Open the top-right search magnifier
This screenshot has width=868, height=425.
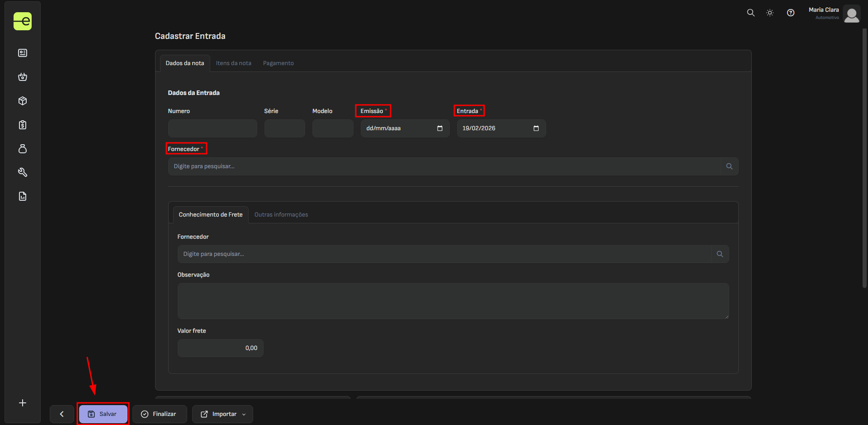tap(751, 13)
